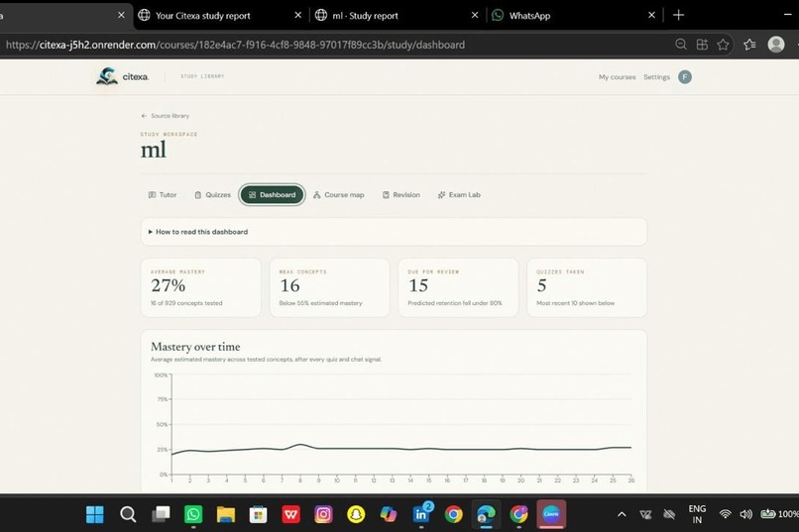
Task: Bookmark this page with star icon
Action: click(723, 45)
